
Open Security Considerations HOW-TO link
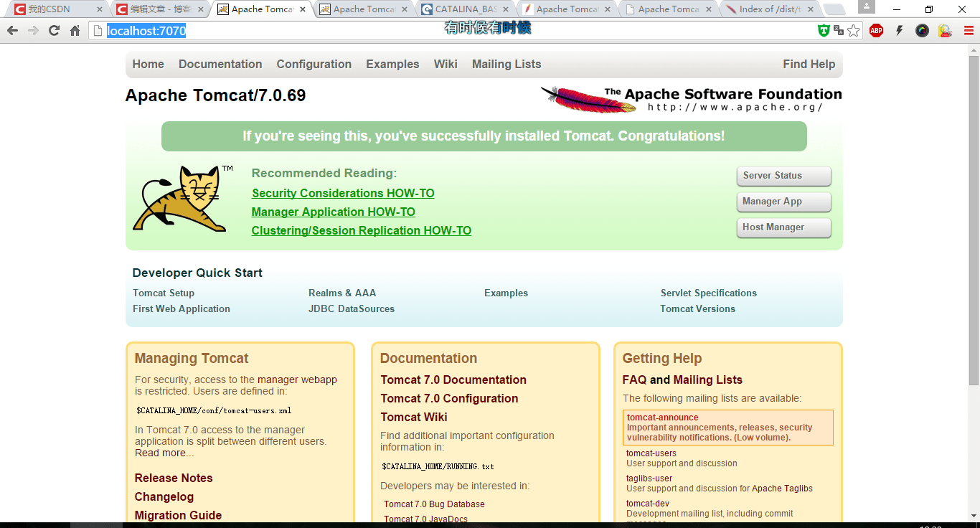tap(343, 194)
